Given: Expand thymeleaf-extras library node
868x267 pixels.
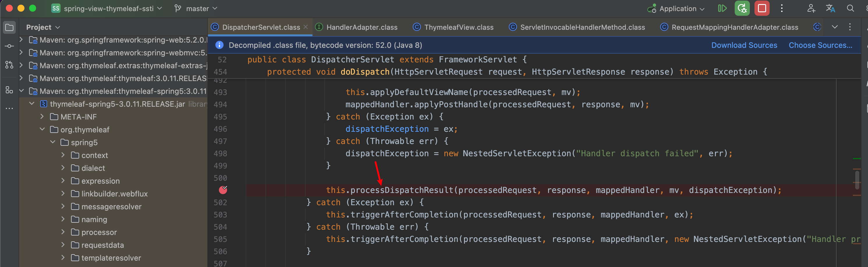Looking at the screenshot, I should tap(21, 66).
